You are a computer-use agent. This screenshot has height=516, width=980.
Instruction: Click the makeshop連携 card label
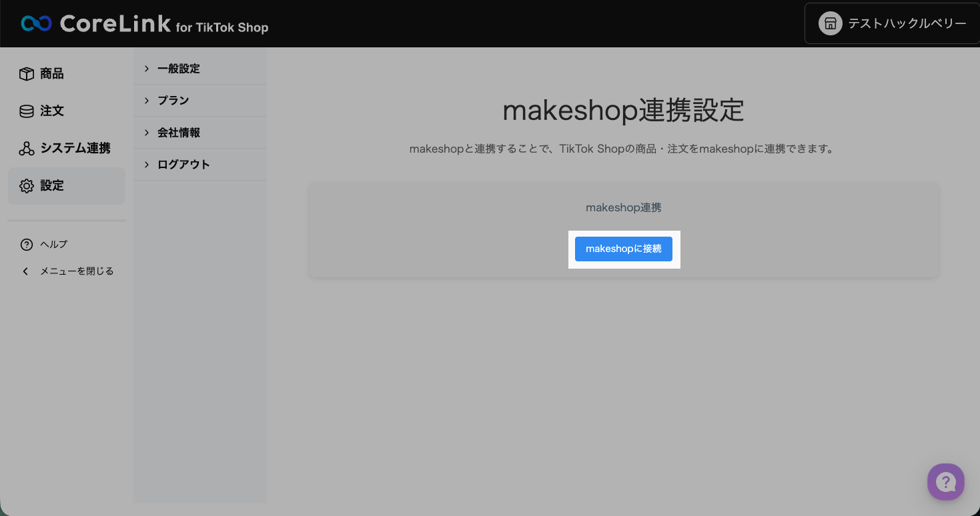pyautogui.click(x=624, y=208)
